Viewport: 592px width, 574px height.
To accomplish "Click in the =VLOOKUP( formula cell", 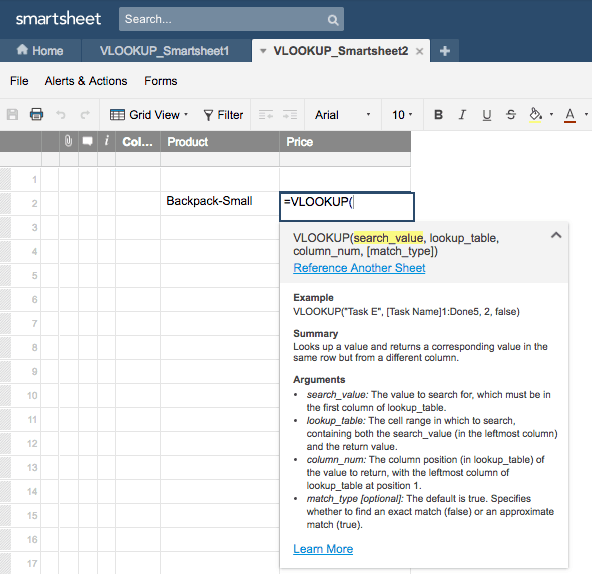I will [x=347, y=206].
